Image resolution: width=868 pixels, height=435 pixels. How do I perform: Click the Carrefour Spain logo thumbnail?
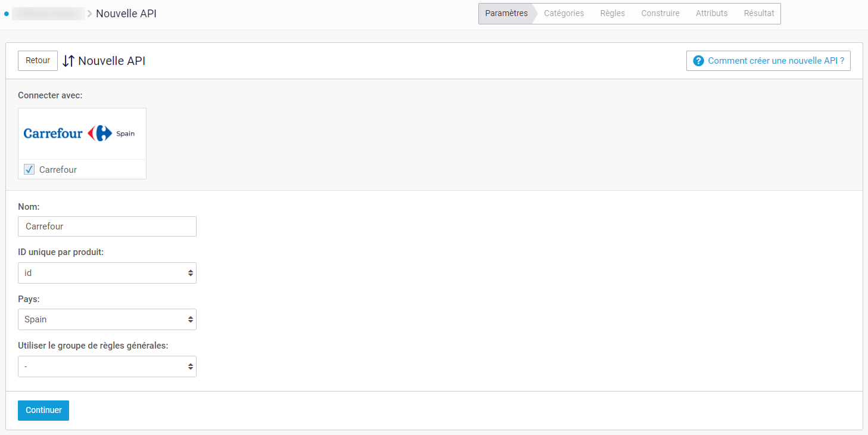pyautogui.click(x=82, y=133)
